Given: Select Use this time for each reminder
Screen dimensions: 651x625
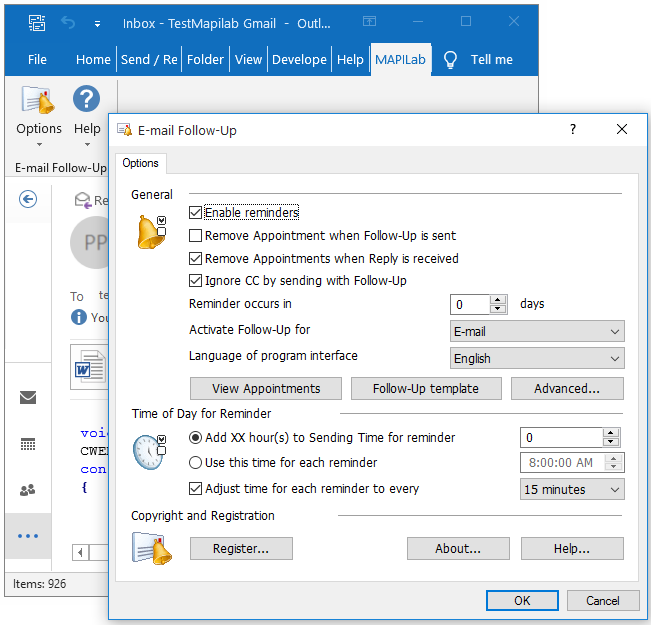Looking at the screenshot, I should (x=195, y=462).
